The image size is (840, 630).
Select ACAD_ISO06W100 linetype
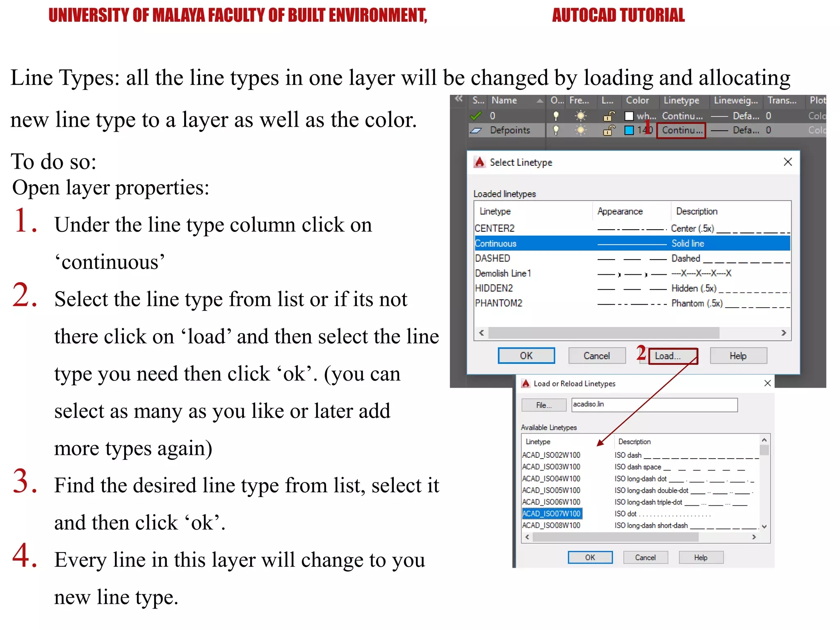point(551,502)
